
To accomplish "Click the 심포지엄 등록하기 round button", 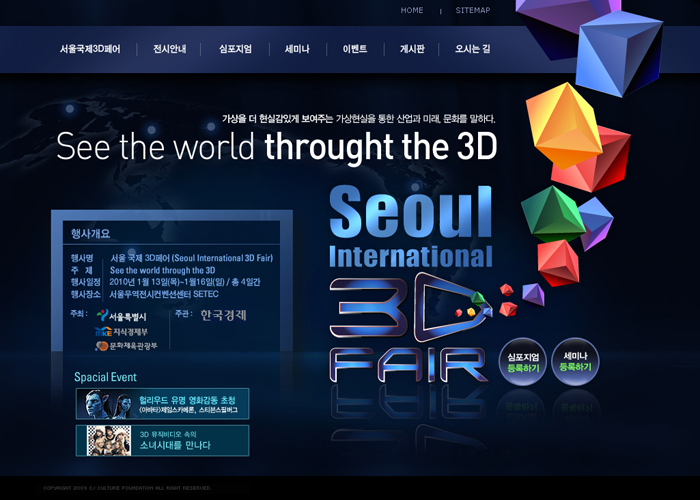I will [x=523, y=362].
